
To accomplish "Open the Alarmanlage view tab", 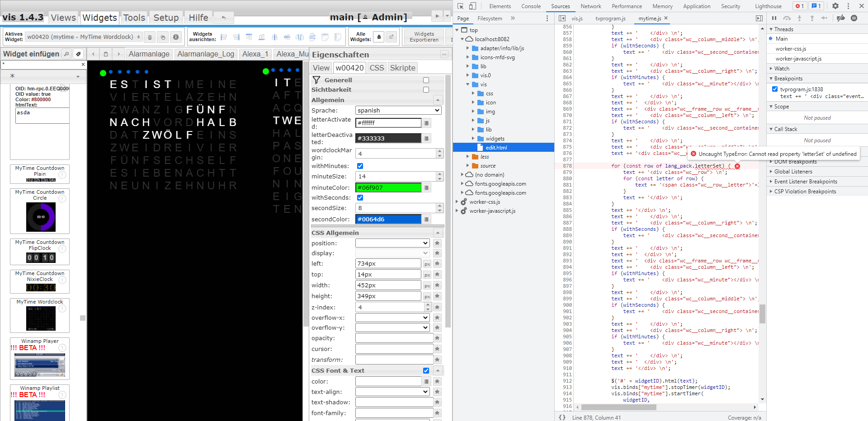I will (149, 54).
